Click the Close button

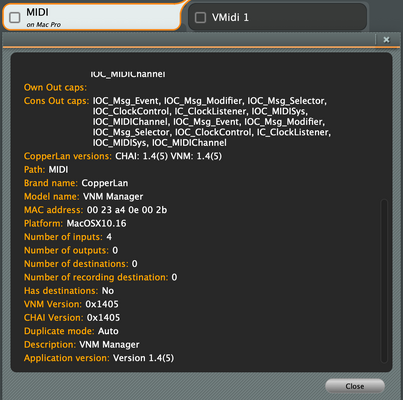[x=355, y=386]
